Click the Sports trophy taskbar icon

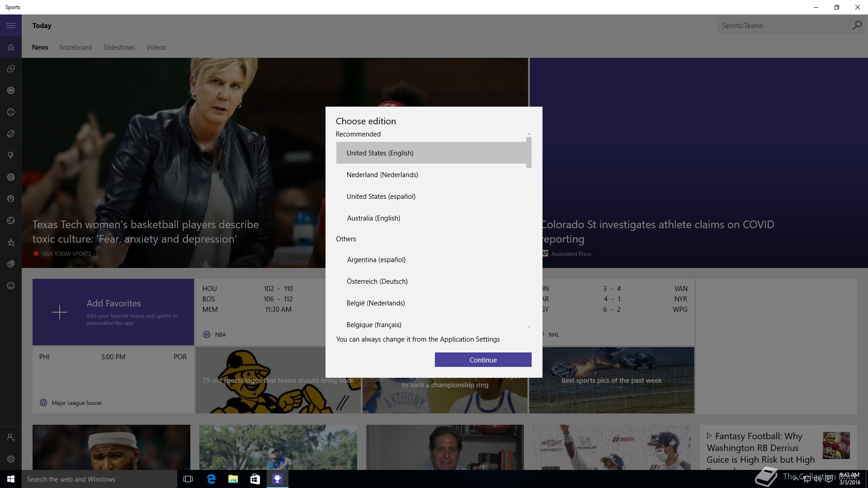click(277, 479)
